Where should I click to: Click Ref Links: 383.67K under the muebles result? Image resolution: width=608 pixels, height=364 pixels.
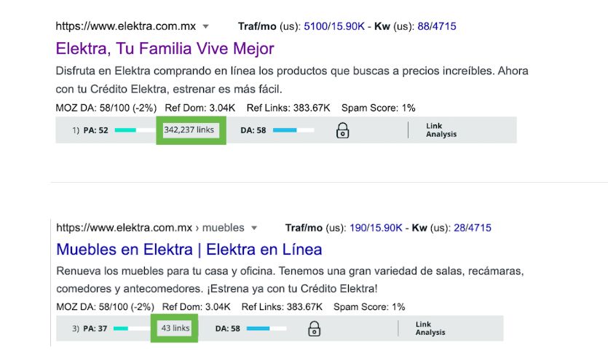pyautogui.click(x=282, y=306)
